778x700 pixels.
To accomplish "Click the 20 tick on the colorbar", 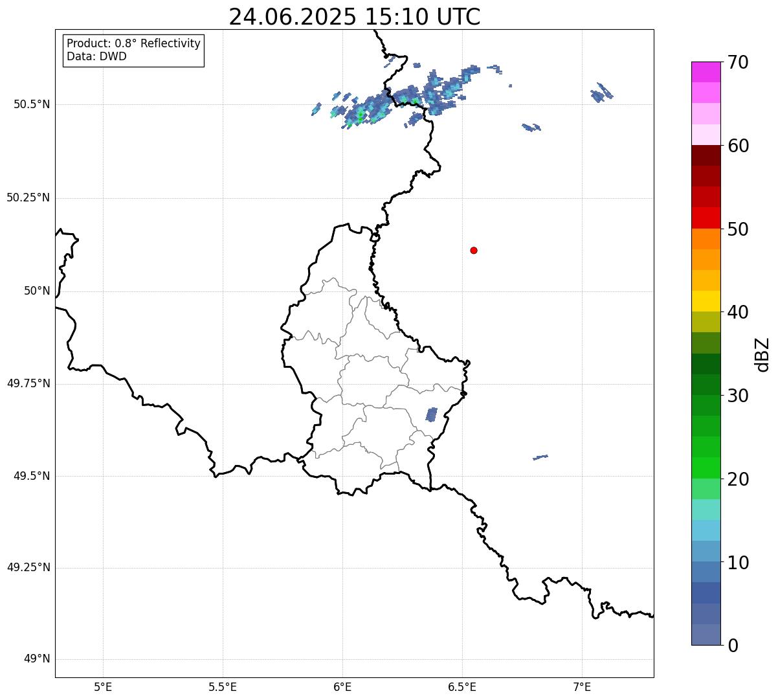I will pos(738,479).
